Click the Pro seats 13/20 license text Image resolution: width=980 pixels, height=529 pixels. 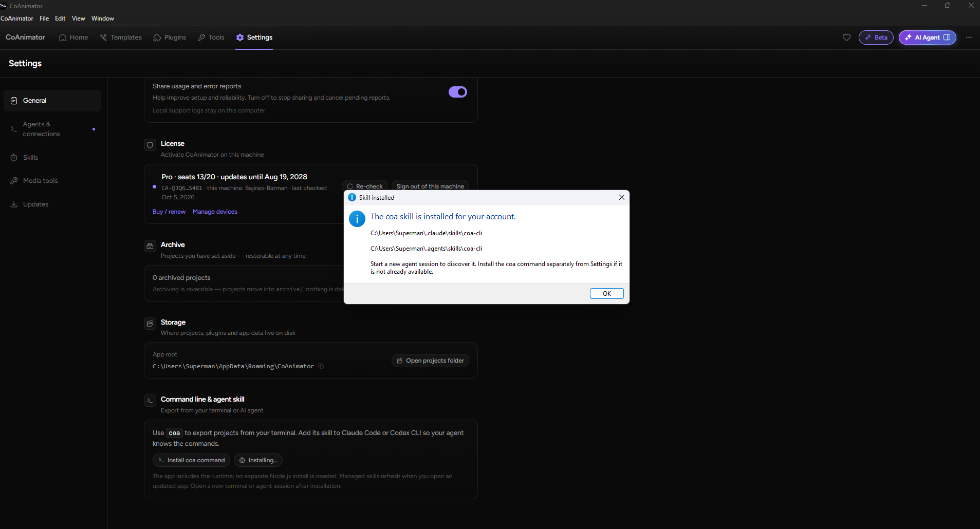[234, 177]
